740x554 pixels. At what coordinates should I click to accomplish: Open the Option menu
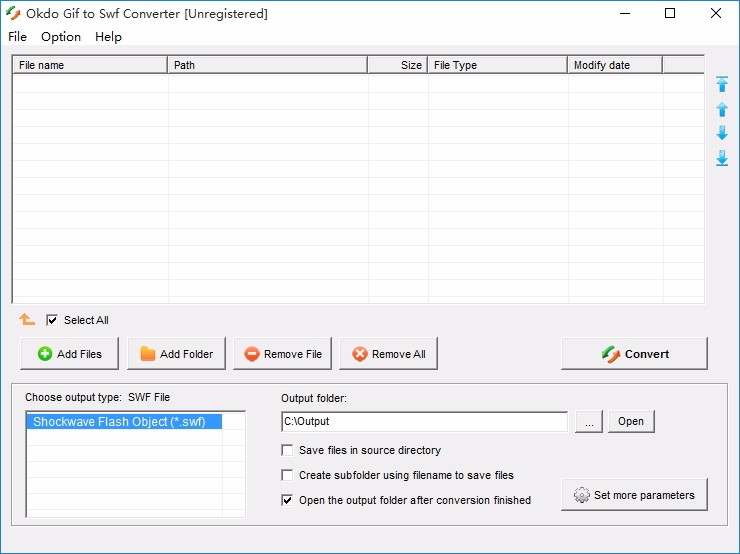(x=61, y=37)
